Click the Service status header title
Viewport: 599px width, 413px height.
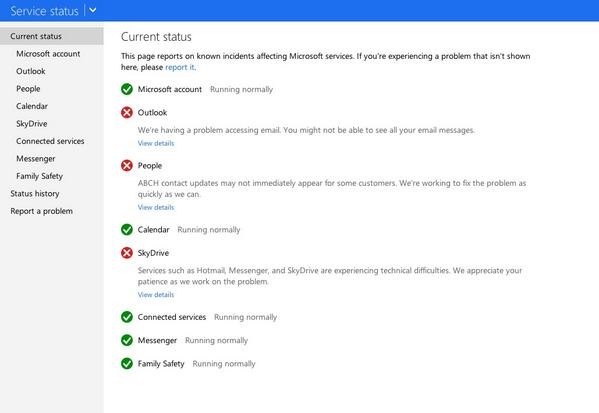pos(44,11)
